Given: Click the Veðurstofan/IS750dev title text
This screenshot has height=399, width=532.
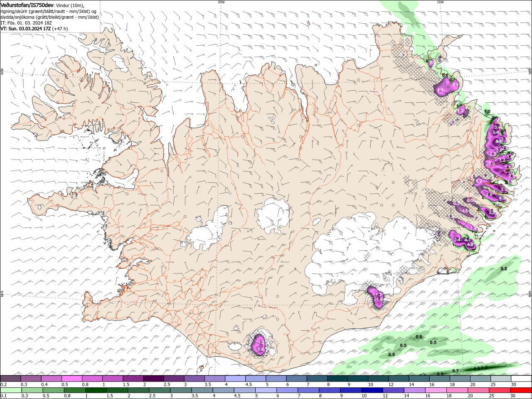Looking at the screenshot, I should pos(27,5).
